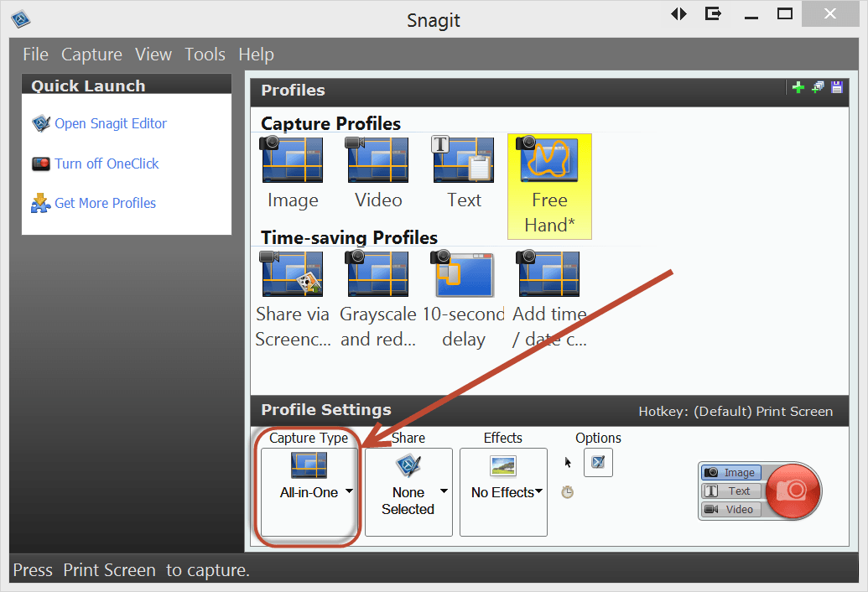Select the Text capture profile
Image resolution: width=868 pixels, height=592 pixels.
pos(464,174)
